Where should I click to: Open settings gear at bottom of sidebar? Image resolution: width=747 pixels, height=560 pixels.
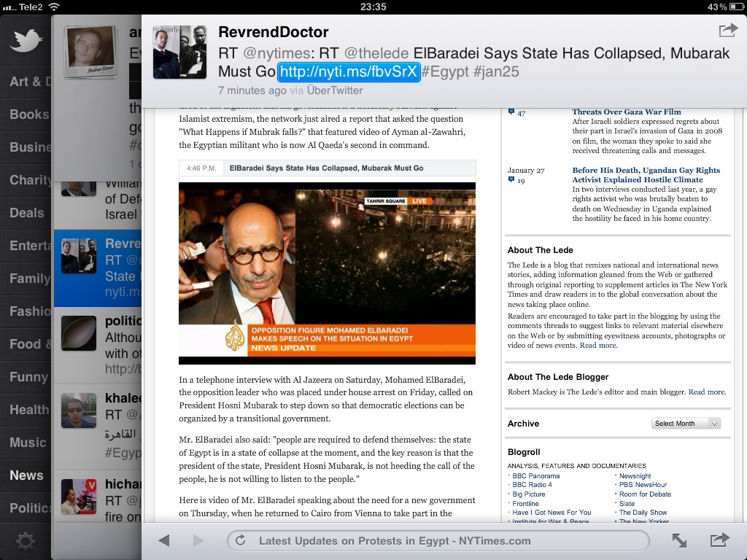point(26,542)
